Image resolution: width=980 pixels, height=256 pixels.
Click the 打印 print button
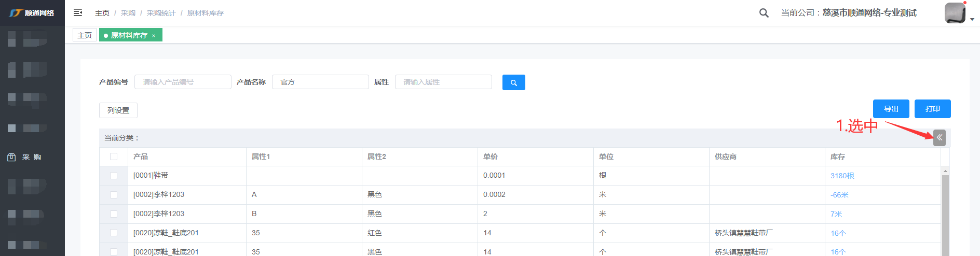tap(932, 109)
